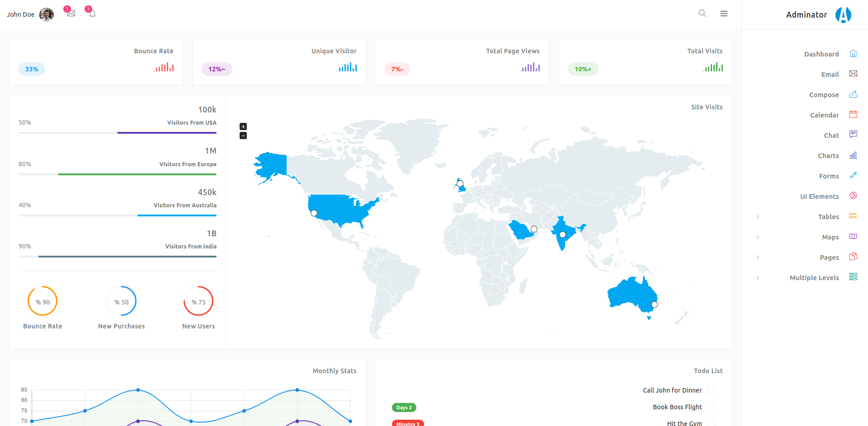Open John Doe's profile avatar
868x426 pixels.
(x=46, y=14)
